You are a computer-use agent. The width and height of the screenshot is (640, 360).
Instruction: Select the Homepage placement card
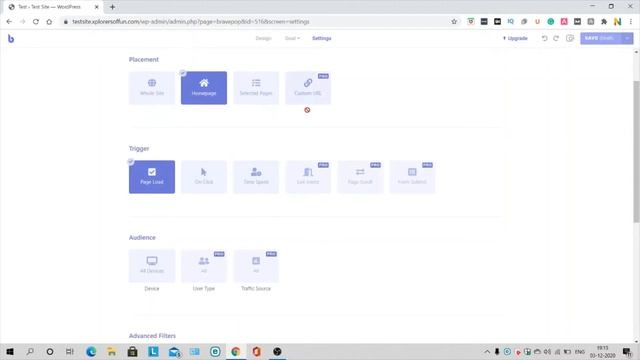pos(204,88)
